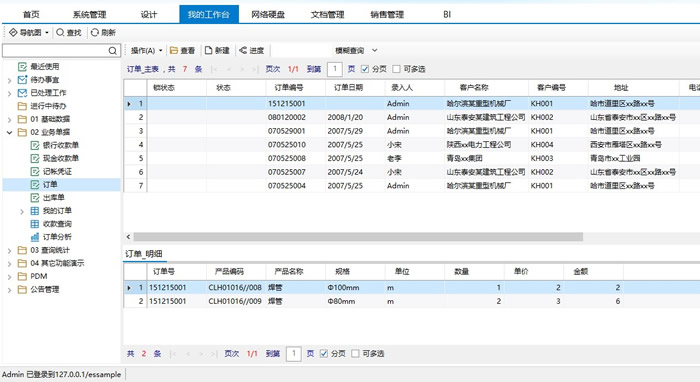The image size is (700, 382).
Task: Click 到第 link in bottom pager
Action: tap(272, 353)
